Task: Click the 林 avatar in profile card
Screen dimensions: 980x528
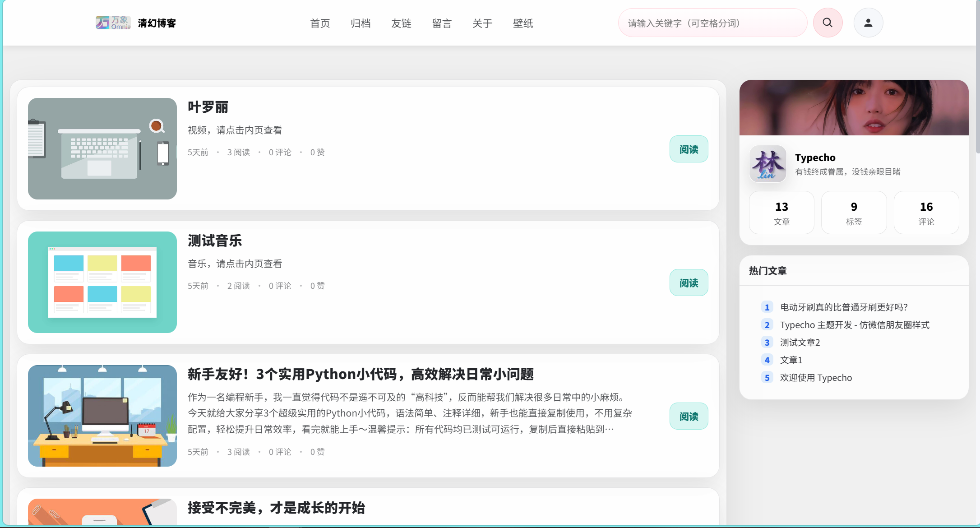Action: (x=767, y=164)
